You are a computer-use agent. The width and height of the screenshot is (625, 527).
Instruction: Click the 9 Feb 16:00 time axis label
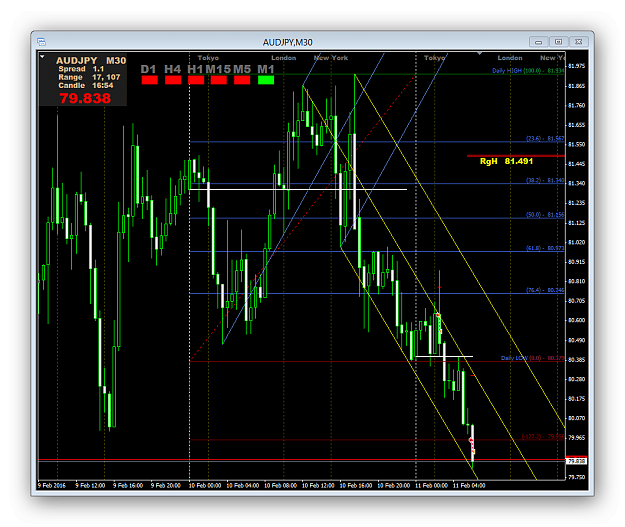[x=128, y=486]
